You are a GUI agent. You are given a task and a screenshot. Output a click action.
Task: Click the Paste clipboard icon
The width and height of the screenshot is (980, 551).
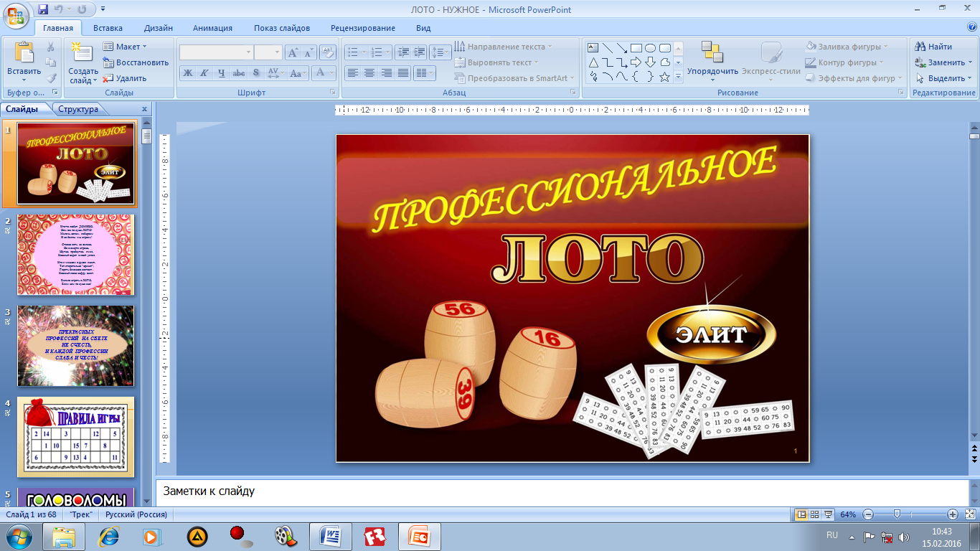point(24,53)
